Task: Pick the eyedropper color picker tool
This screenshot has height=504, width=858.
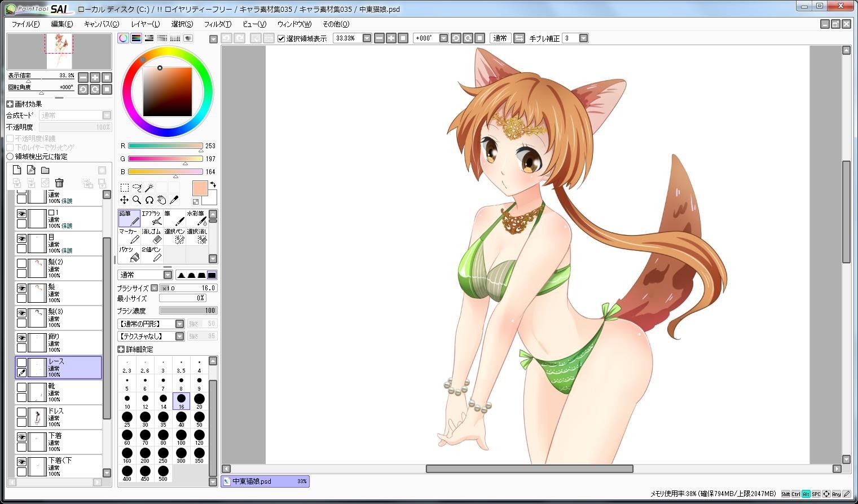Action: 174,200
